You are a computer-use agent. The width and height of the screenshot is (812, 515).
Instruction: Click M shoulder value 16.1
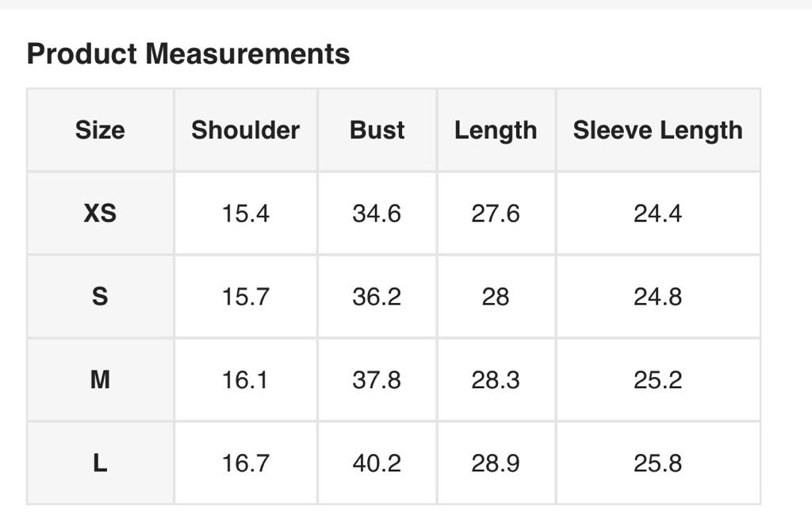[x=246, y=380]
